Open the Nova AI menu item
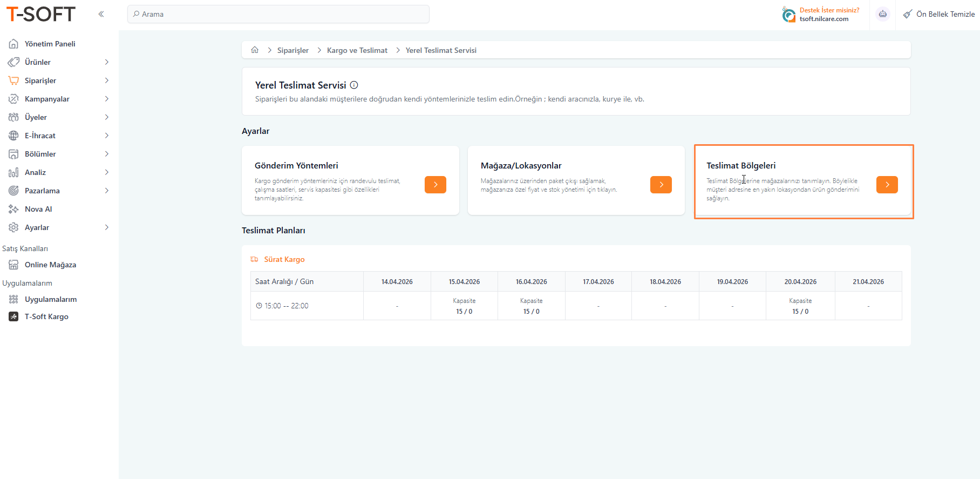 click(x=38, y=209)
